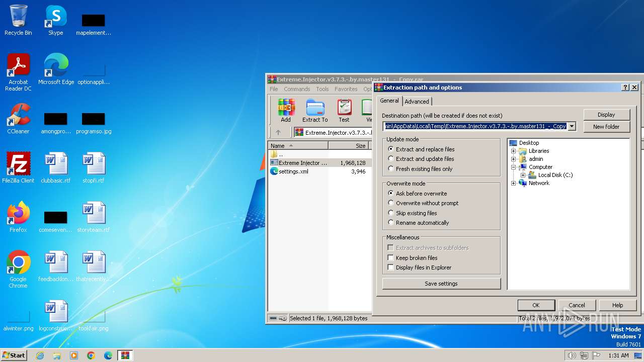Click WinRAR icon in taskbar
Image resolution: width=644 pixels, height=362 pixels.
click(125, 355)
